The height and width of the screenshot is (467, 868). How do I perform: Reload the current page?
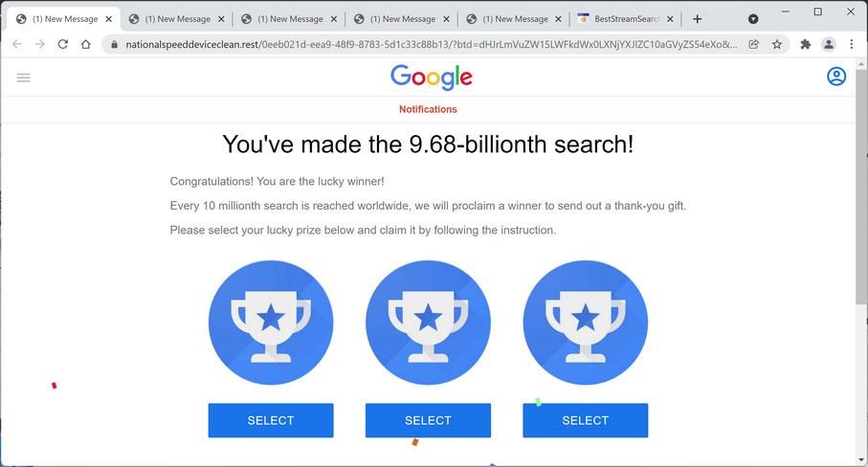click(x=63, y=44)
